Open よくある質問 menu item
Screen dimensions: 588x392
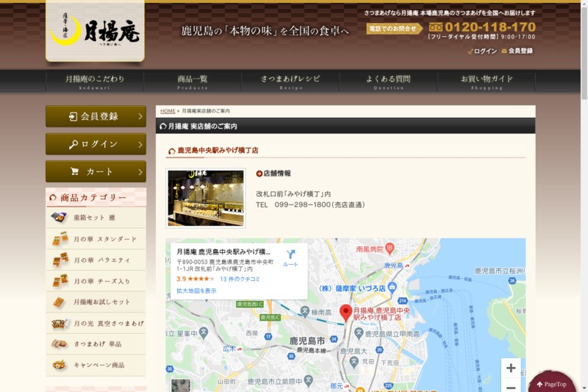point(388,81)
